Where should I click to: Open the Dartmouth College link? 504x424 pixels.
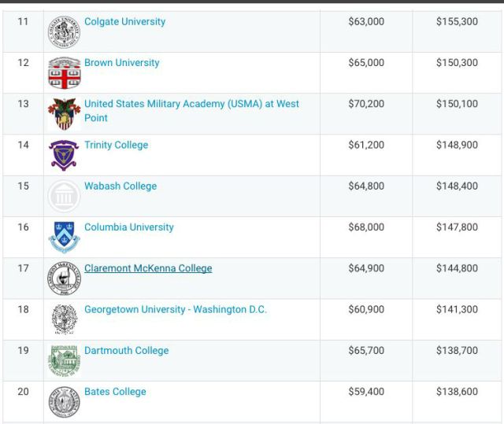pos(126,351)
